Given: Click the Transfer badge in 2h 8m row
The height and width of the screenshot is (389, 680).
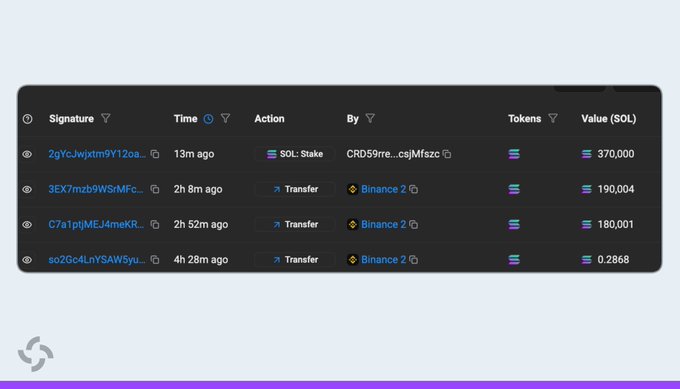Looking at the screenshot, I should 295,189.
